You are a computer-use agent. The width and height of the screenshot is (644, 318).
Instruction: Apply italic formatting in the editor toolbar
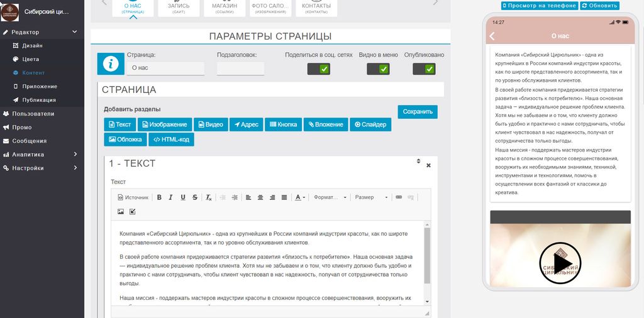pyautogui.click(x=171, y=197)
